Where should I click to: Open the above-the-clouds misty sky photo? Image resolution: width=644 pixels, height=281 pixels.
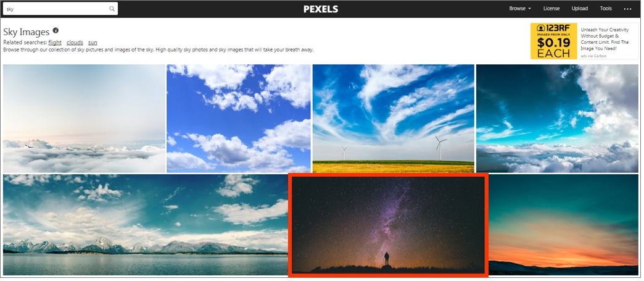[84, 119]
